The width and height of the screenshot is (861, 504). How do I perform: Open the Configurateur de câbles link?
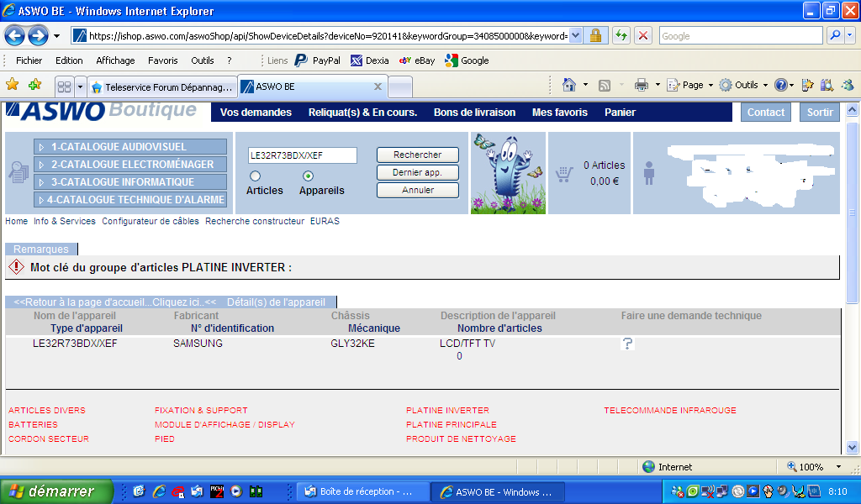tap(151, 221)
